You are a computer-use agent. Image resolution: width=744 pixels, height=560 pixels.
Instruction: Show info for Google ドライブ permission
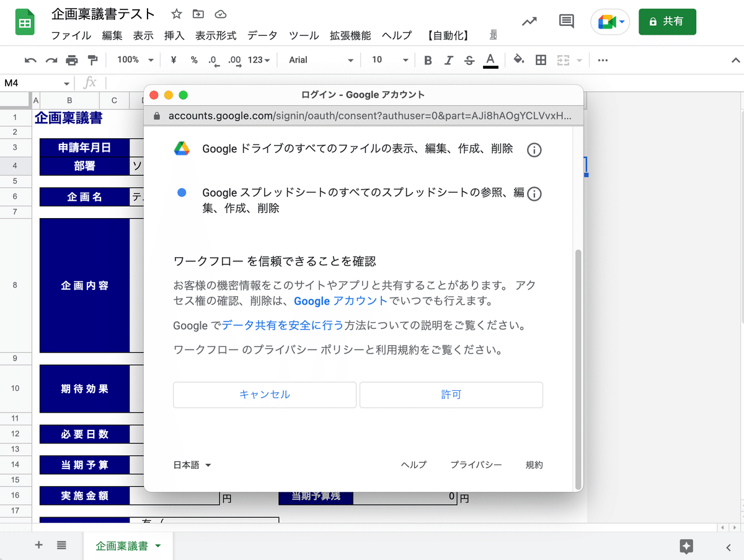(x=534, y=150)
